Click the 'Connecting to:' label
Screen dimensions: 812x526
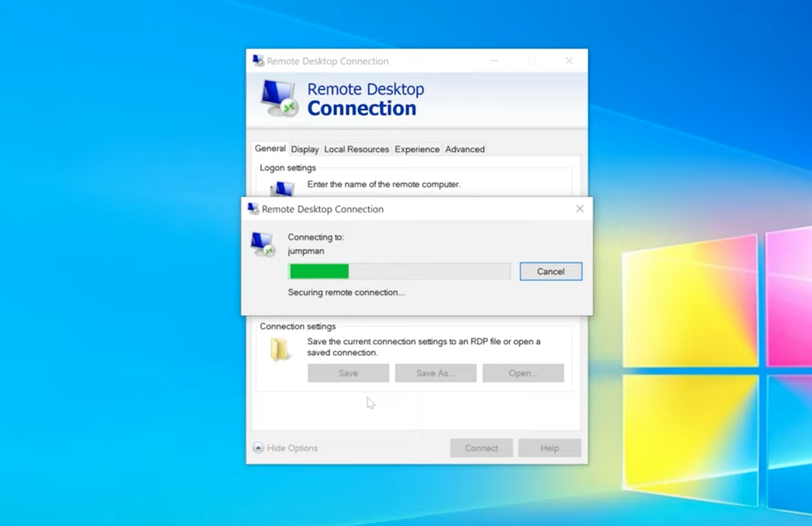click(316, 237)
